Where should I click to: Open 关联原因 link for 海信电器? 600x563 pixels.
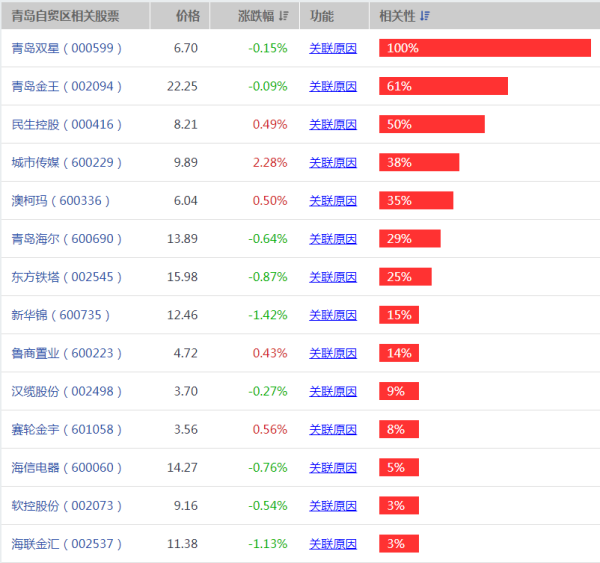point(333,467)
